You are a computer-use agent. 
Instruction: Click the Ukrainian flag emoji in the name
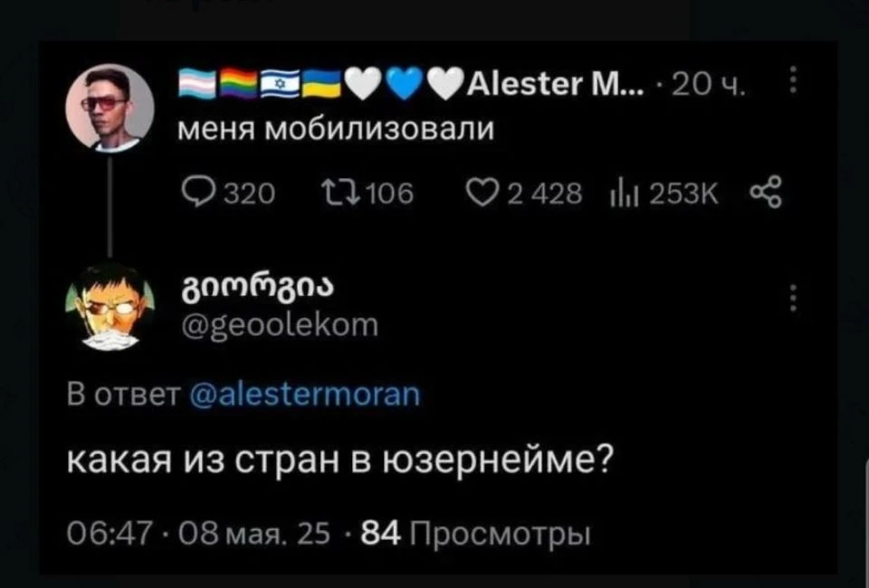tap(323, 85)
